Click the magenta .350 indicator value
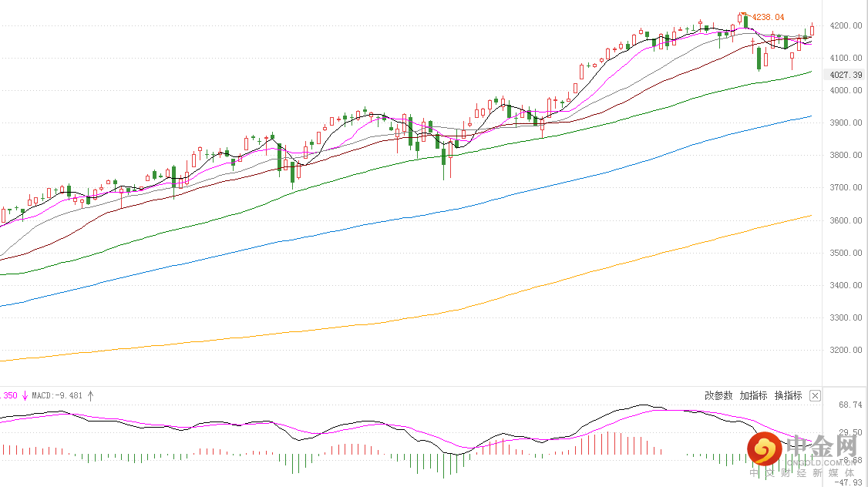The height and width of the screenshot is (487, 868). 8,396
